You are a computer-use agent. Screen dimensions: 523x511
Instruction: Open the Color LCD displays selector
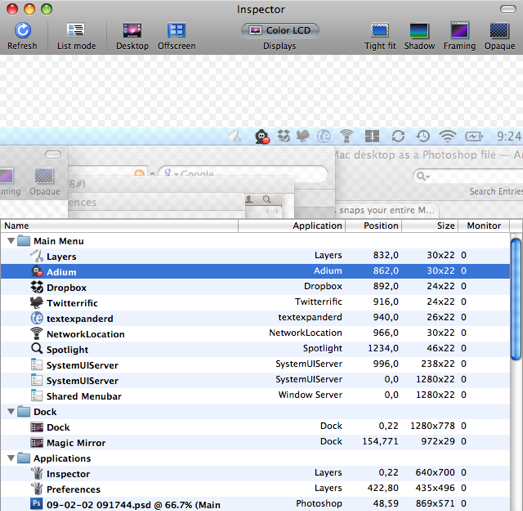click(280, 31)
